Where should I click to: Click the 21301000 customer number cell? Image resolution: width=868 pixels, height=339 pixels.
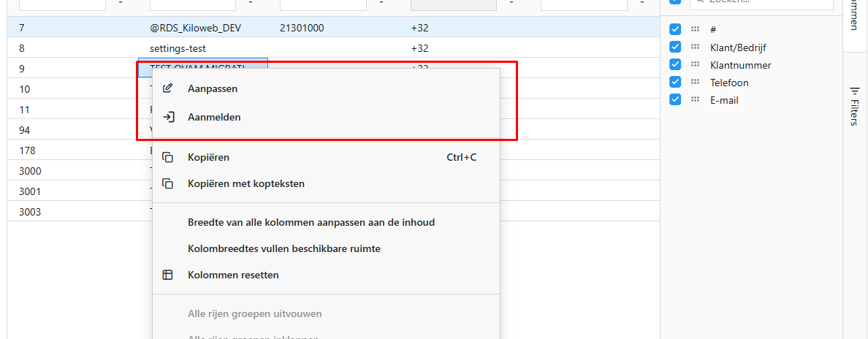coord(302,28)
